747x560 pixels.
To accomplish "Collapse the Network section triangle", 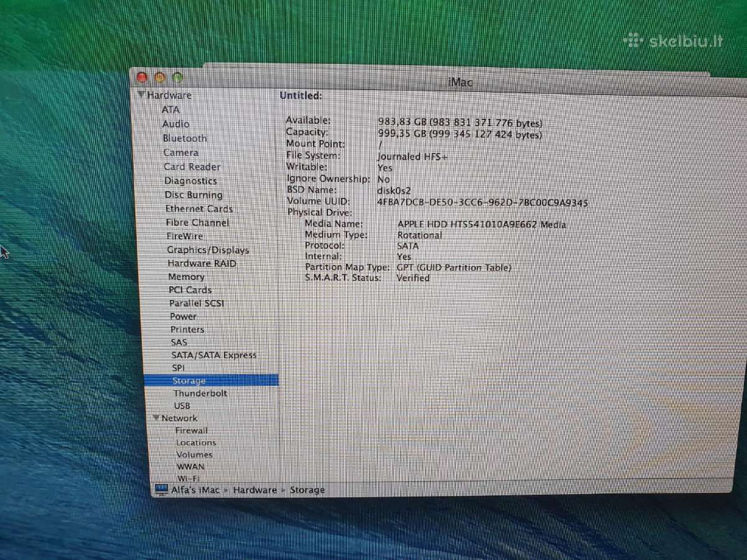I will click(156, 418).
